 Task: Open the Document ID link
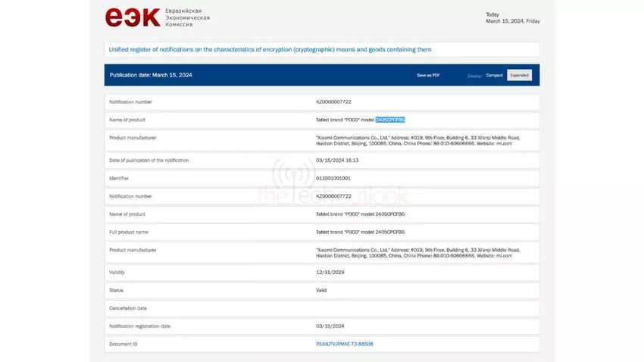[x=344, y=344]
